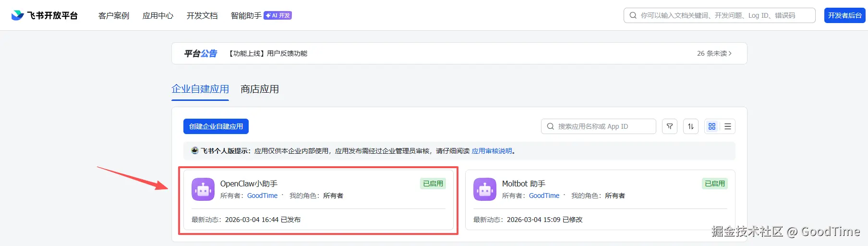Open the 智能助手 menu item
This screenshot has width=868, height=246.
point(246,15)
